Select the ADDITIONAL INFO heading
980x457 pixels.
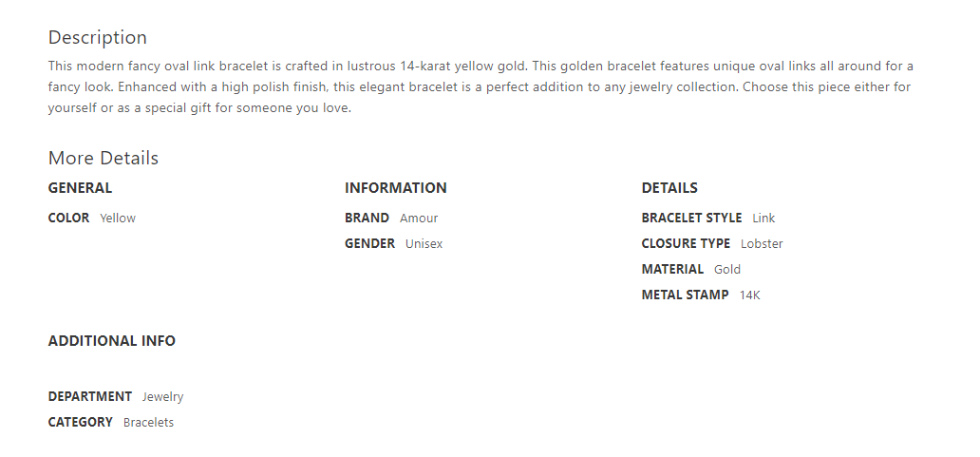pyautogui.click(x=112, y=341)
